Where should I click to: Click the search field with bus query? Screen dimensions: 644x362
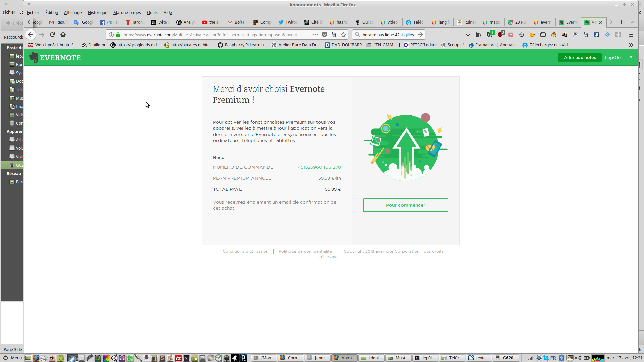pos(387,35)
